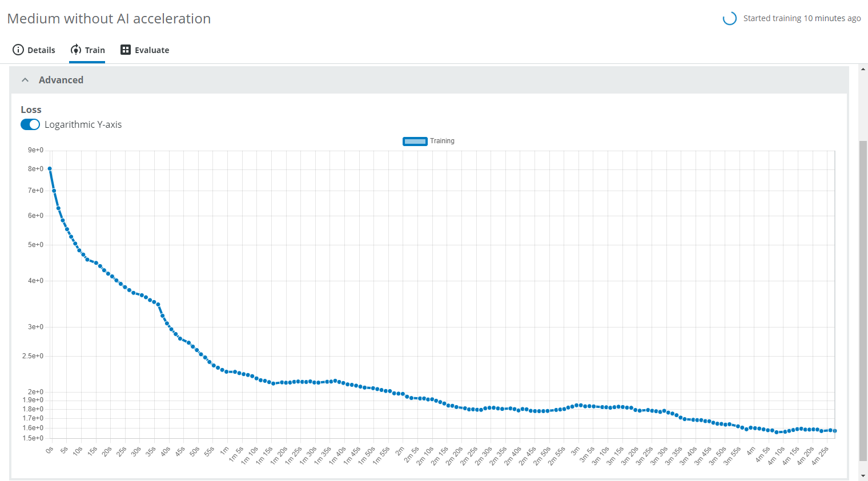868x481 pixels.
Task: Click the last data point on the loss curve
Action: pos(835,431)
